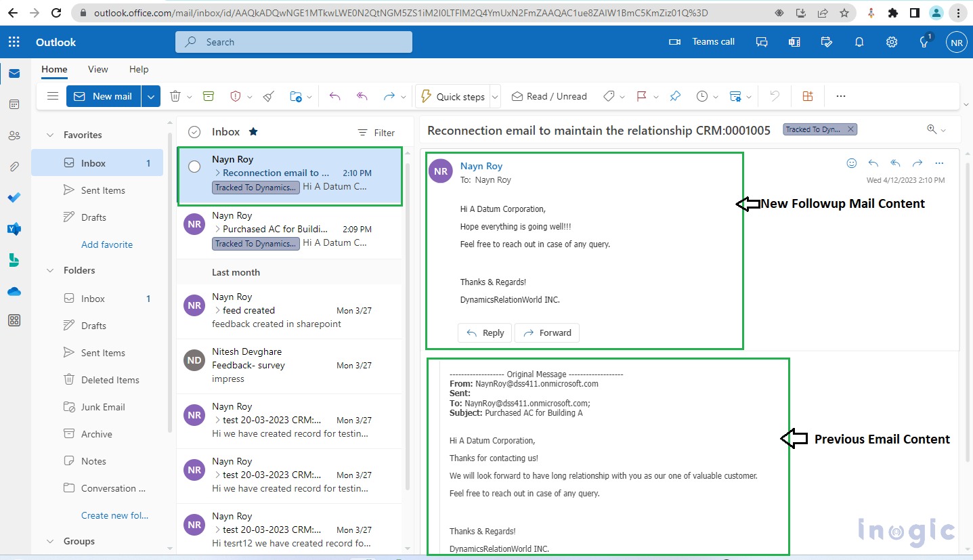The width and height of the screenshot is (973, 560).
Task: Collapse the Favorites section chevron
Action: click(49, 135)
